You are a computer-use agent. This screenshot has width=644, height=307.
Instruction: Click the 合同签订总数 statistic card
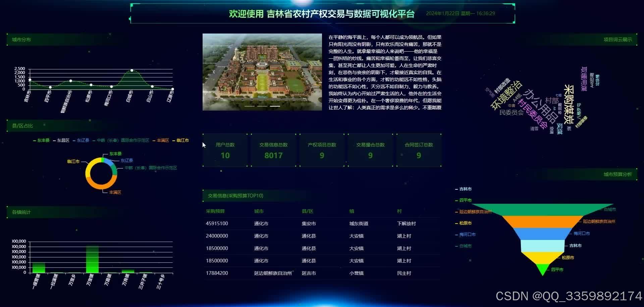pyautogui.click(x=419, y=150)
